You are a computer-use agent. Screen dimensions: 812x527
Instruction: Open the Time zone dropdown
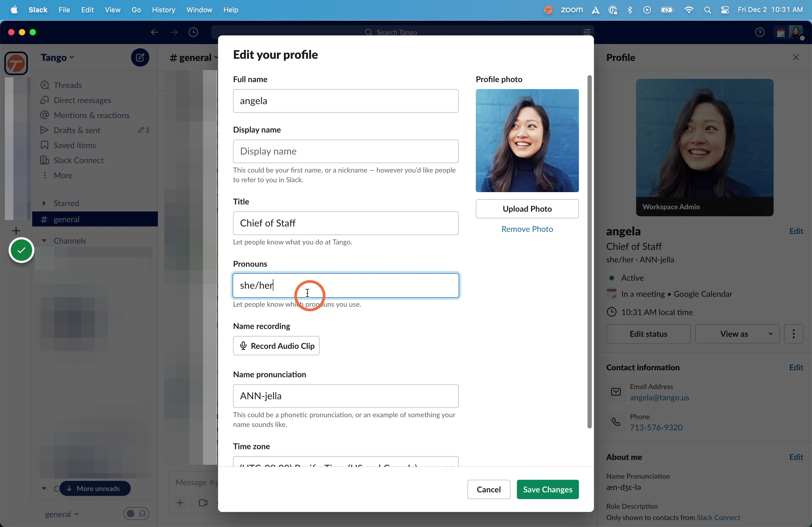(x=345, y=462)
